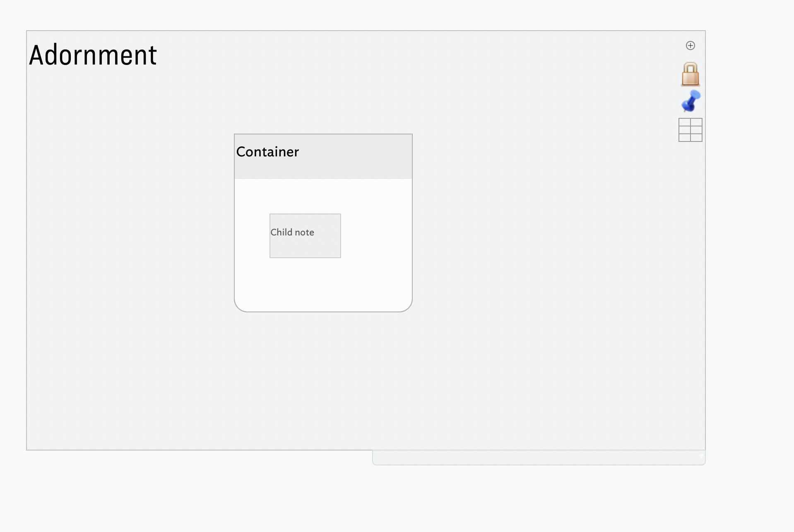794x532 pixels.
Task: Click the circled plus icon on the adornment
Action: 690,46
